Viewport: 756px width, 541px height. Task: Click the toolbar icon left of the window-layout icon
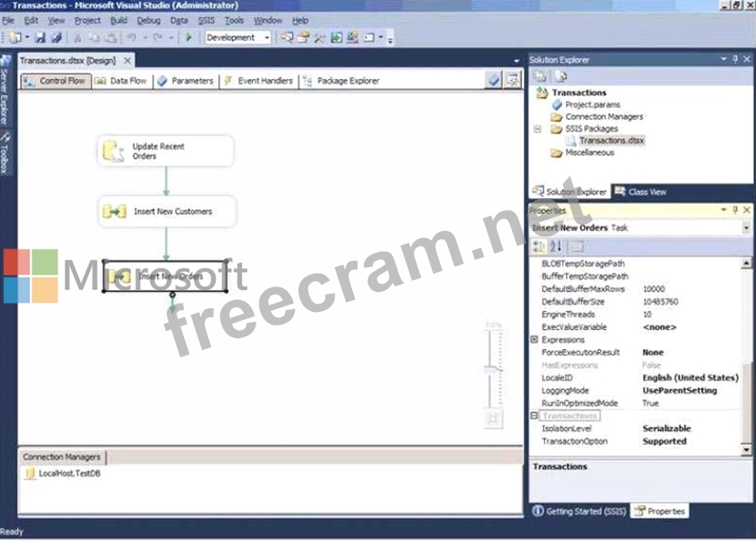[x=352, y=37]
